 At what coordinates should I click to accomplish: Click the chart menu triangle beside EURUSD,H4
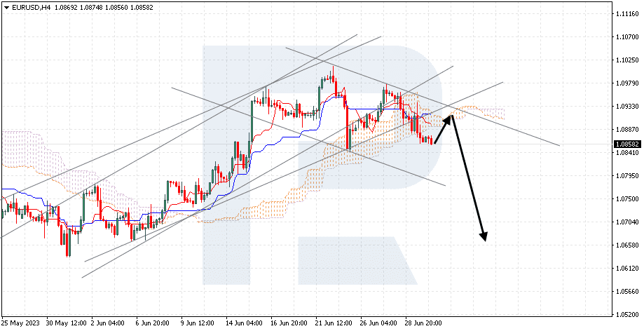click(6, 8)
